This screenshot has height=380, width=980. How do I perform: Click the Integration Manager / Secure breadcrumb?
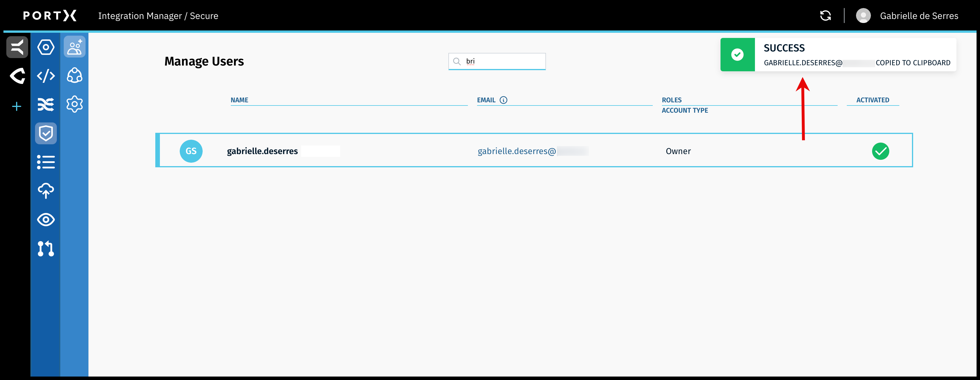[x=158, y=16]
